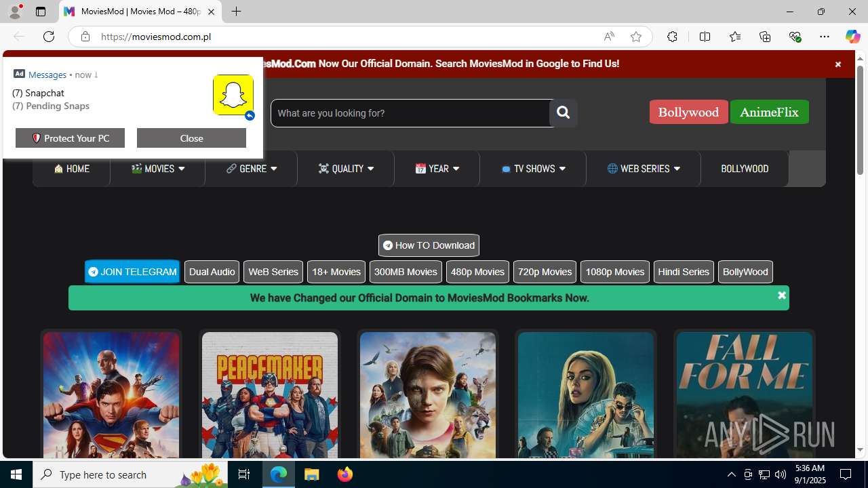Close the green domain change notice

coord(781,296)
